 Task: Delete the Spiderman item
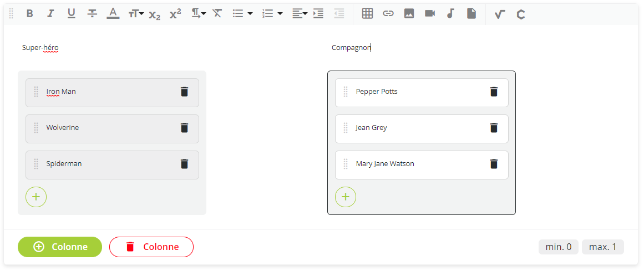pos(184,164)
